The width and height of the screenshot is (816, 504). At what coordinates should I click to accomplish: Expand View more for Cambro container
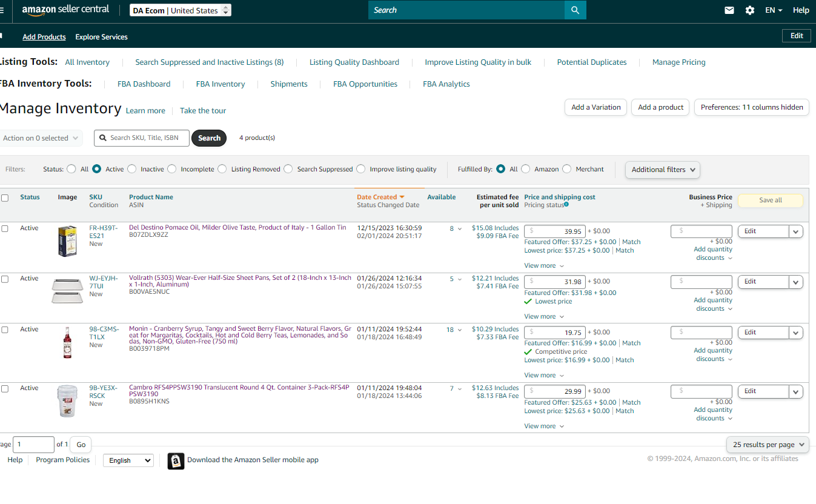[544, 426]
